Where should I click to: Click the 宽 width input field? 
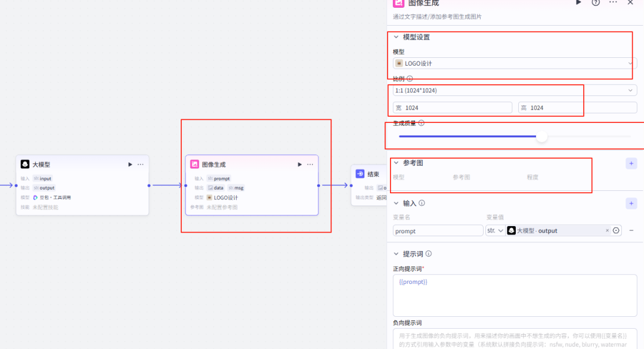(x=453, y=108)
